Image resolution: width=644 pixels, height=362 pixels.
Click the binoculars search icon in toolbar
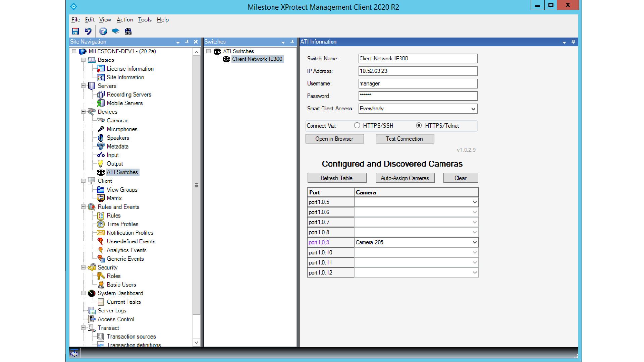coord(128,31)
